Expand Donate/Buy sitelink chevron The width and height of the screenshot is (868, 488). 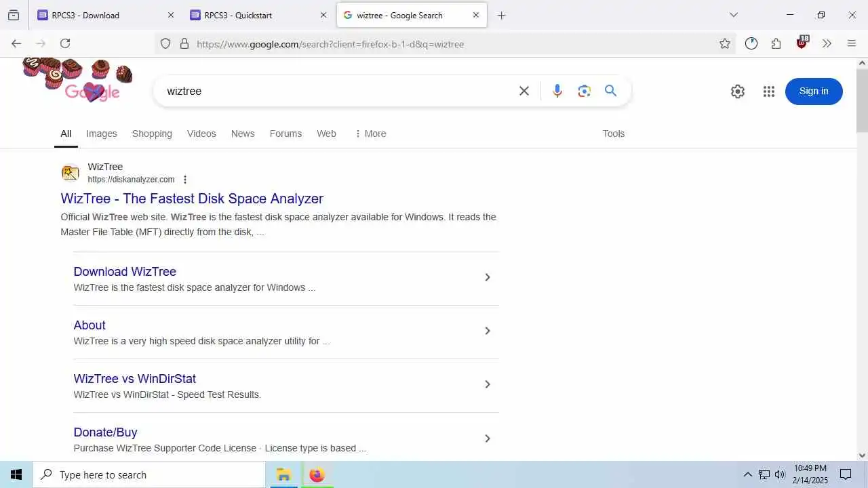pyautogui.click(x=487, y=439)
